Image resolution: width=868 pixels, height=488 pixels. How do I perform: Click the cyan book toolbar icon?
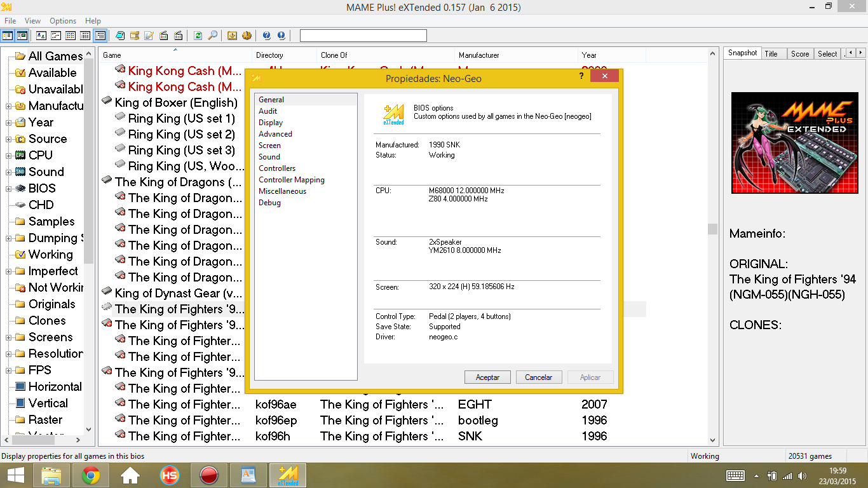(119, 36)
